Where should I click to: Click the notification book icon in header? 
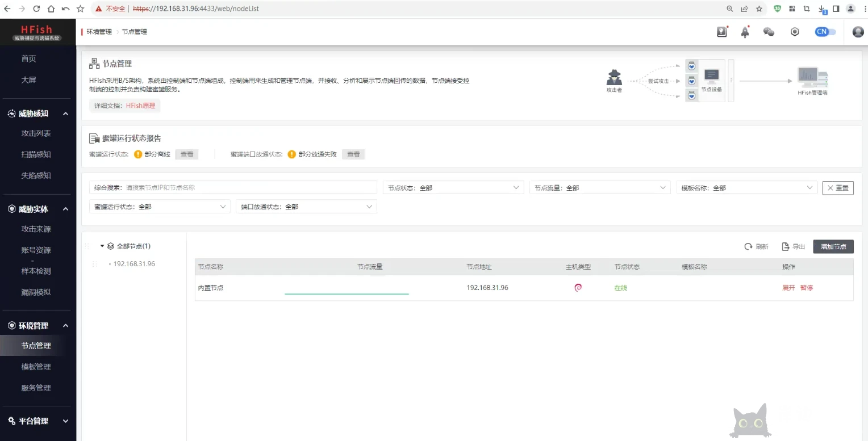pos(722,32)
